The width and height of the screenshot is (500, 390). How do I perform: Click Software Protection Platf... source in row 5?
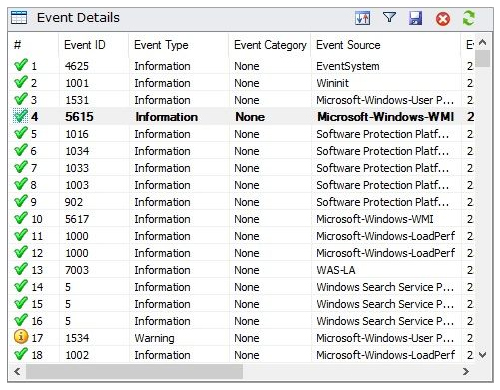pos(382,134)
